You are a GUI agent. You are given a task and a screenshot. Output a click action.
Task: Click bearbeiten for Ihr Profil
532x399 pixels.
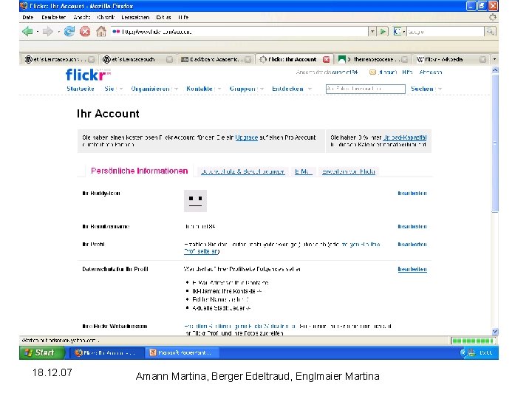(x=412, y=245)
